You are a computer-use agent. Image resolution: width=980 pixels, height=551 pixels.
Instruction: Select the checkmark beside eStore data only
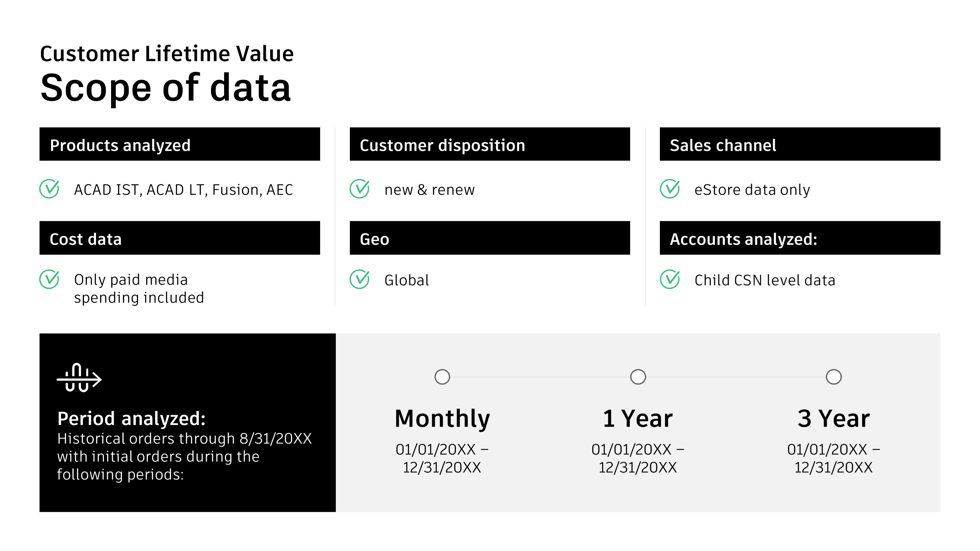pos(670,189)
